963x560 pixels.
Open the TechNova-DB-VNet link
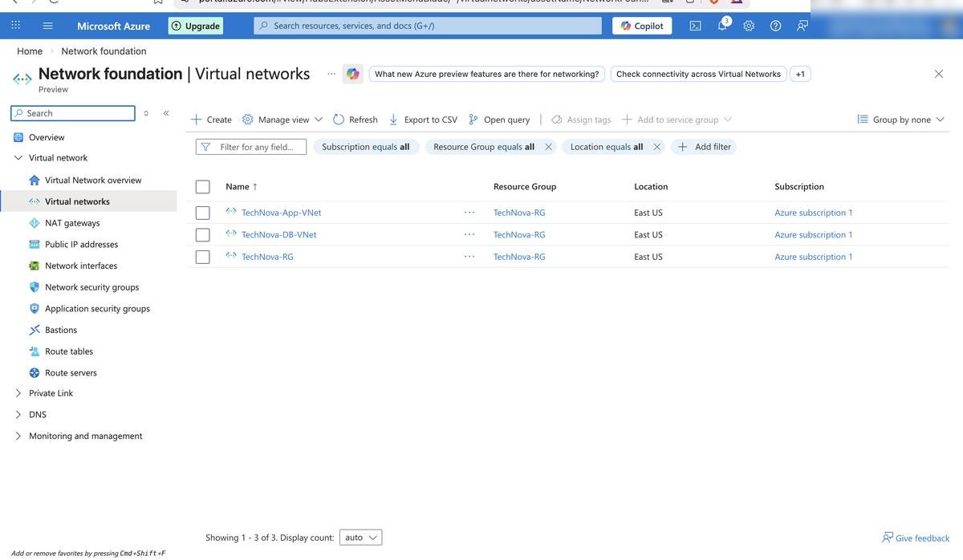point(278,235)
